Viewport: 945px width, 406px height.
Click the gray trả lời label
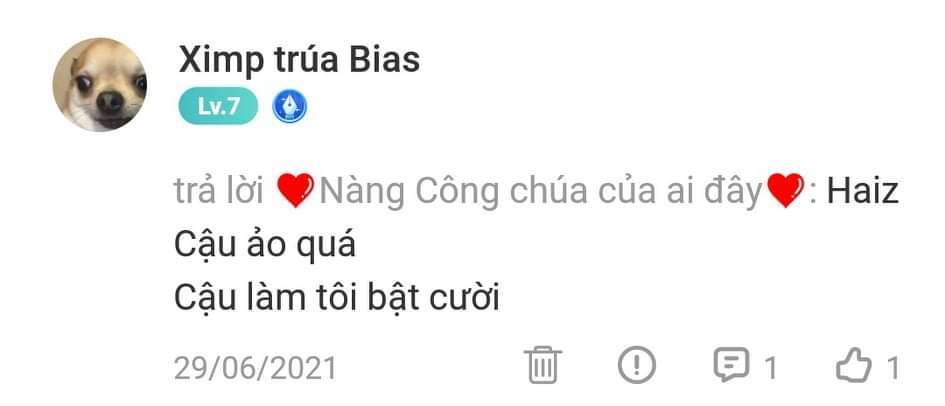click(x=219, y=192)
